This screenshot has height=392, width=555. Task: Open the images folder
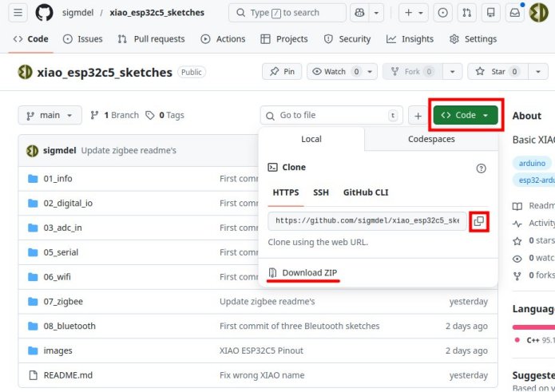pos(57,350)
